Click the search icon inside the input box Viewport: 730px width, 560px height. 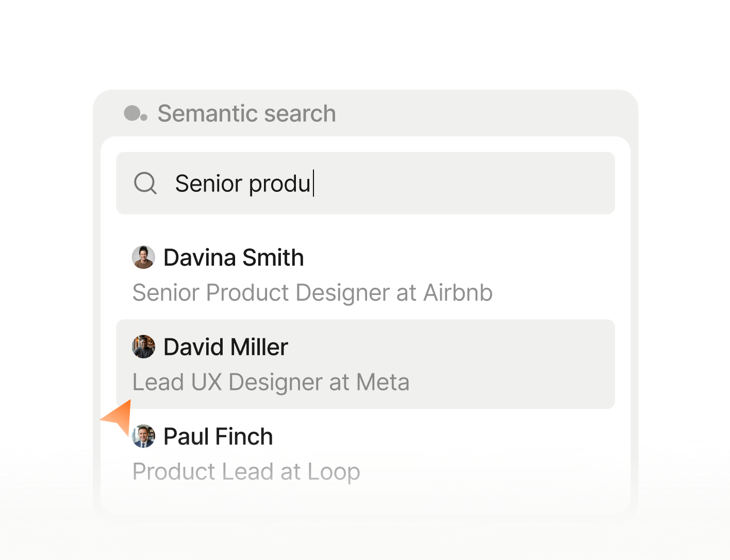pos(145,184)
